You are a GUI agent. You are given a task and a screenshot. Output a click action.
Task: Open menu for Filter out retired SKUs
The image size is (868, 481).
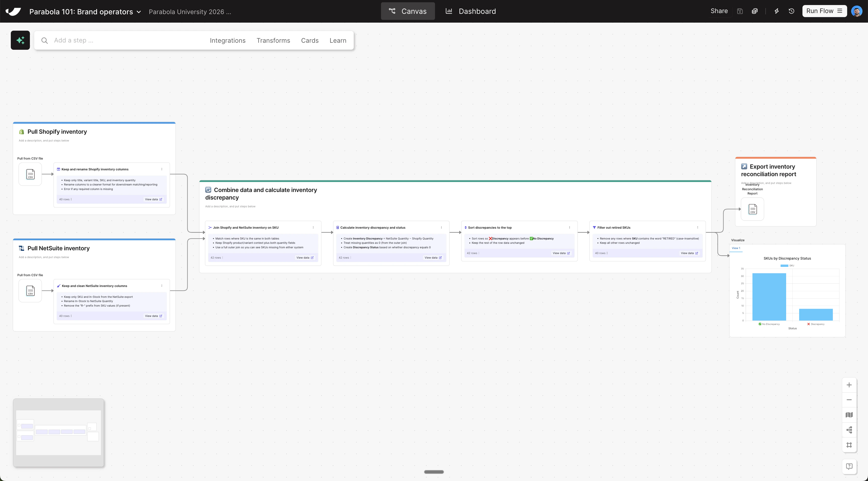click(697, 227)
